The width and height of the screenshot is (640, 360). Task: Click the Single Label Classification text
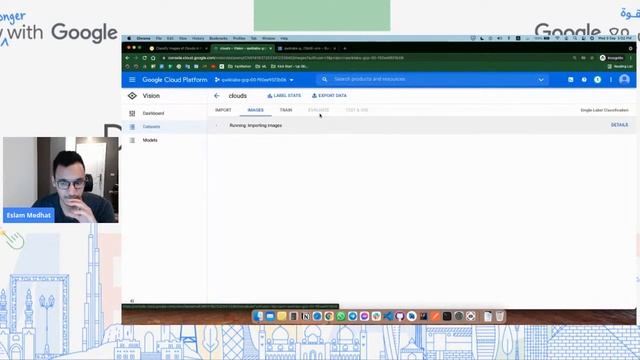click(x=604, y=110)
